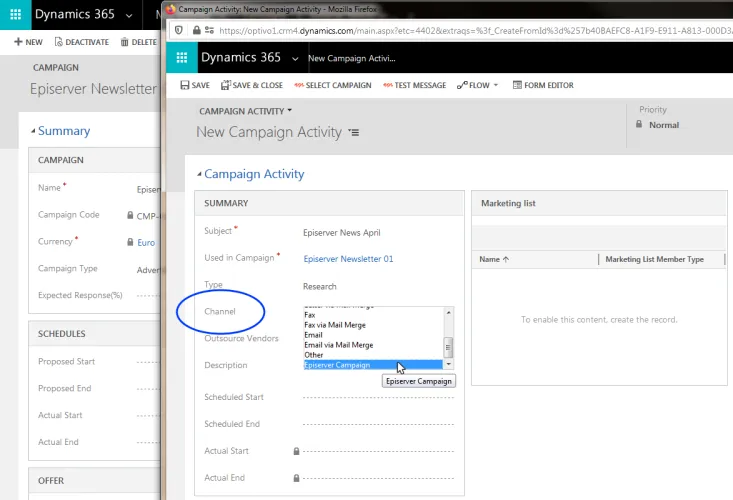Select the Other channel option
This screenshot has height=500, width=733.
(x=314, y=355)
